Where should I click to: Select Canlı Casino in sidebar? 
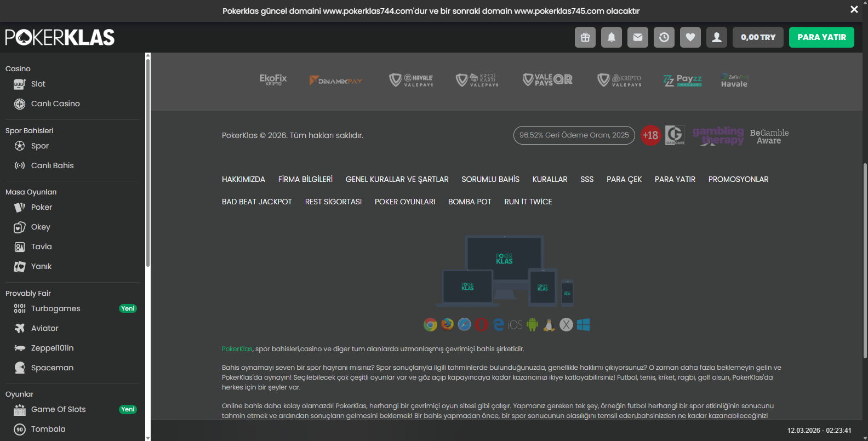coord(55,104)
